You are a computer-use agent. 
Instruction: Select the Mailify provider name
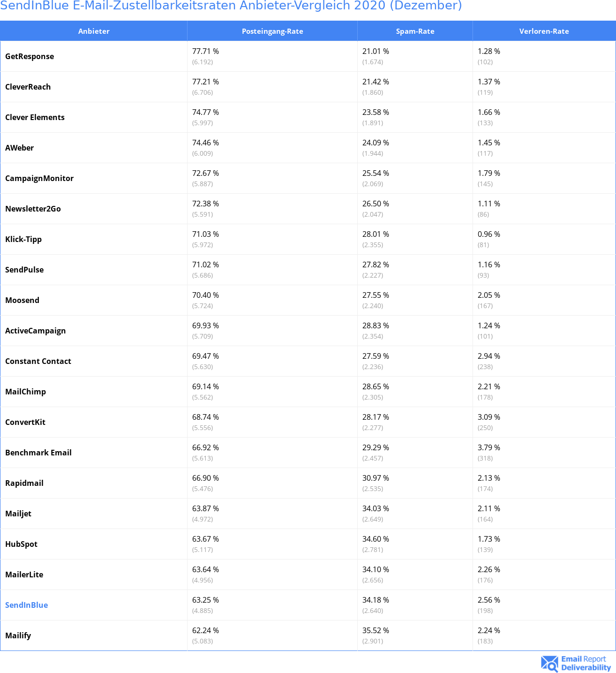click(x=18, y=635)
